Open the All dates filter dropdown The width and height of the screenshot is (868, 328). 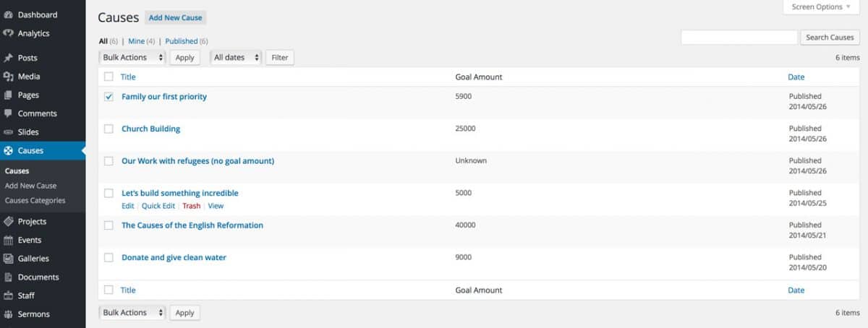click(x=235, y=57)
